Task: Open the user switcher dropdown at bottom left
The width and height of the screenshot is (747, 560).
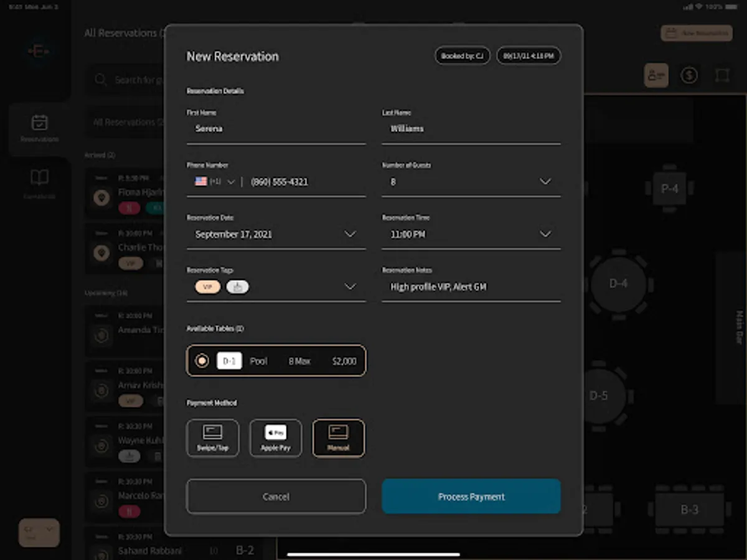Action: tap(39, 533)
